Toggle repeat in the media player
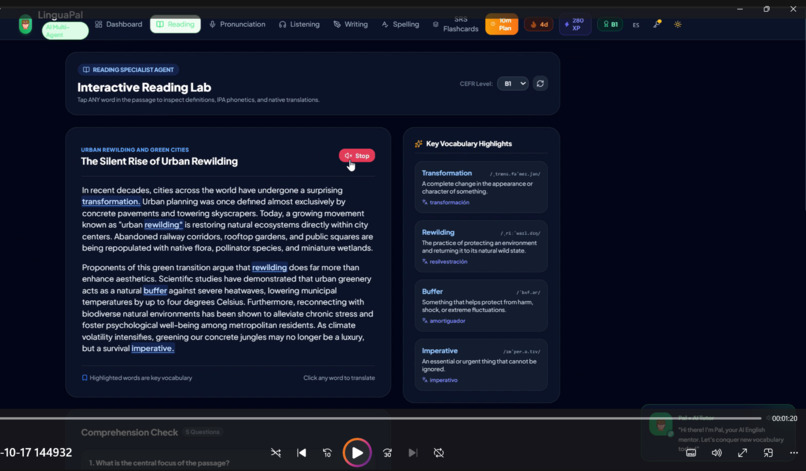 (x=438, y=452)
